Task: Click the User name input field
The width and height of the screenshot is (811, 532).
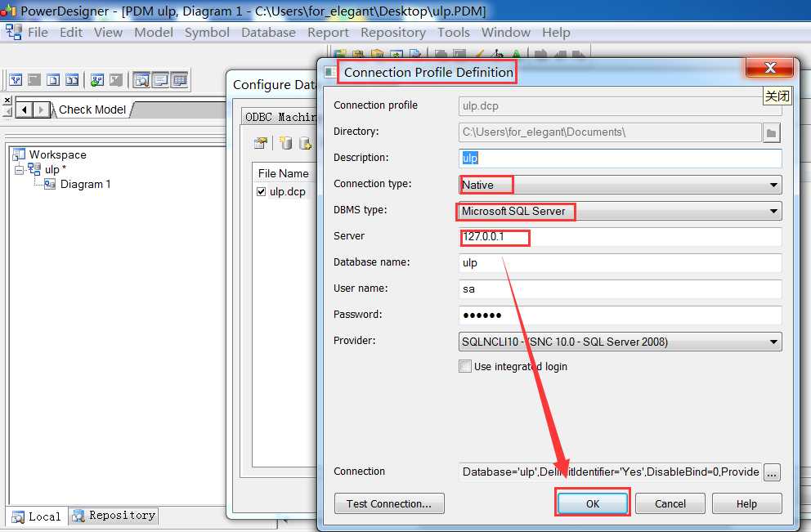Action: [621, 289]
